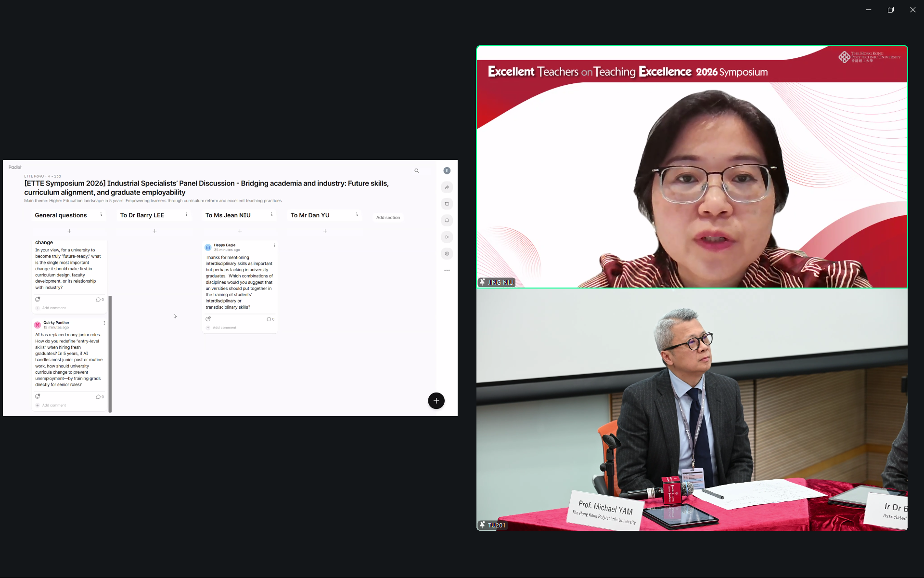Click Add comment on Quirky Panther post
This screenshot has width=924, height=578.
point(54,406)
